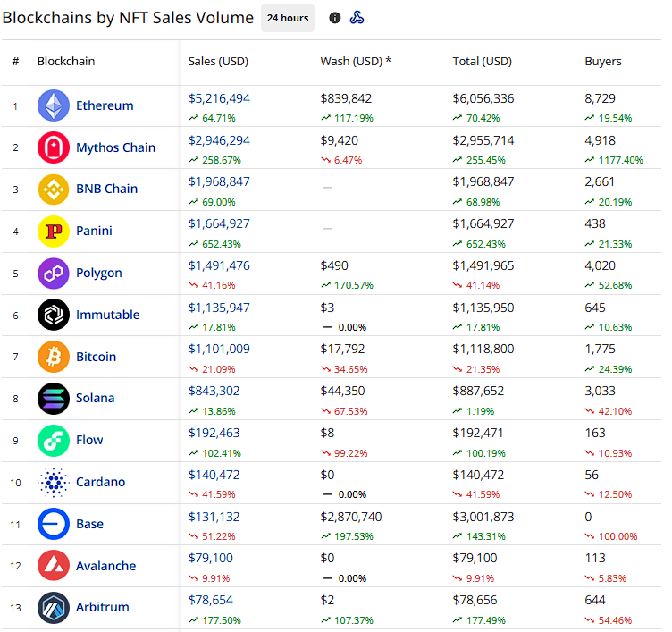Open the Polygon blockchain link
The image size is (672, 632).
click(99, 274)
